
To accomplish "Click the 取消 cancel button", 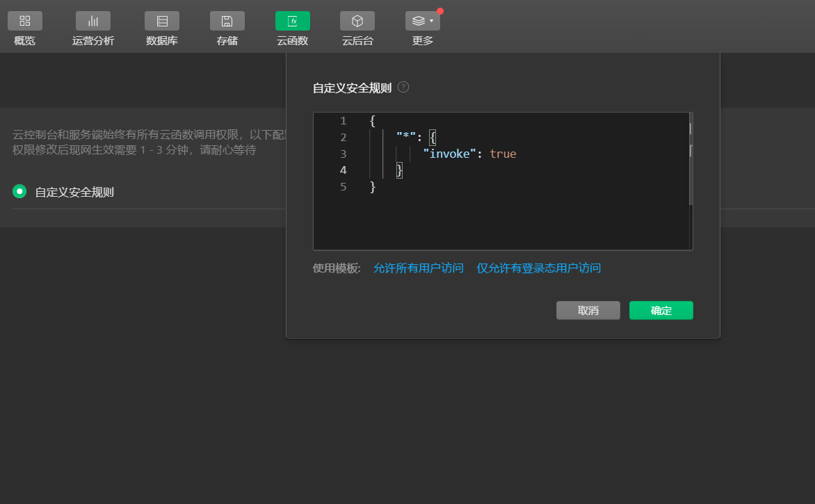I will coord(588,310).
